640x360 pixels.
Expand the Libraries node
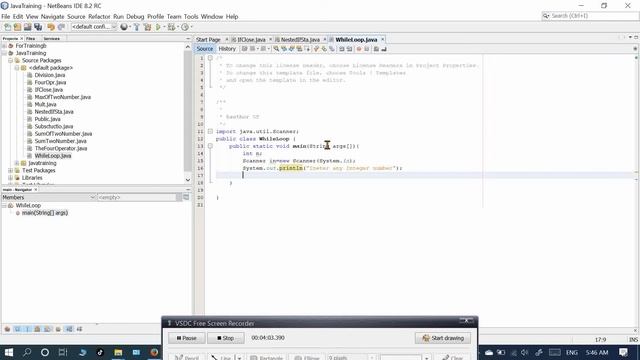click(x=11, y=178)
